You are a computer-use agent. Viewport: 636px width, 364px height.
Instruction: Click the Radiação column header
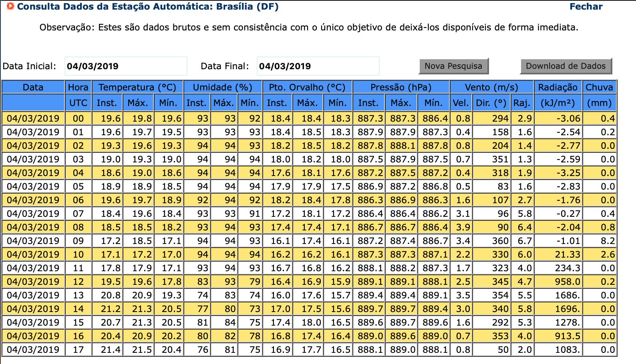[558, 87]
